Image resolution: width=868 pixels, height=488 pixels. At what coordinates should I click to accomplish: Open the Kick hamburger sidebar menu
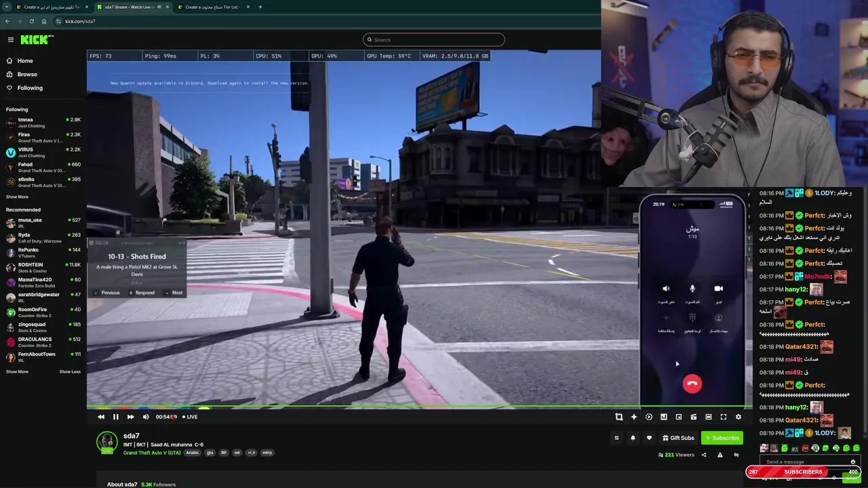click(10, 39)
